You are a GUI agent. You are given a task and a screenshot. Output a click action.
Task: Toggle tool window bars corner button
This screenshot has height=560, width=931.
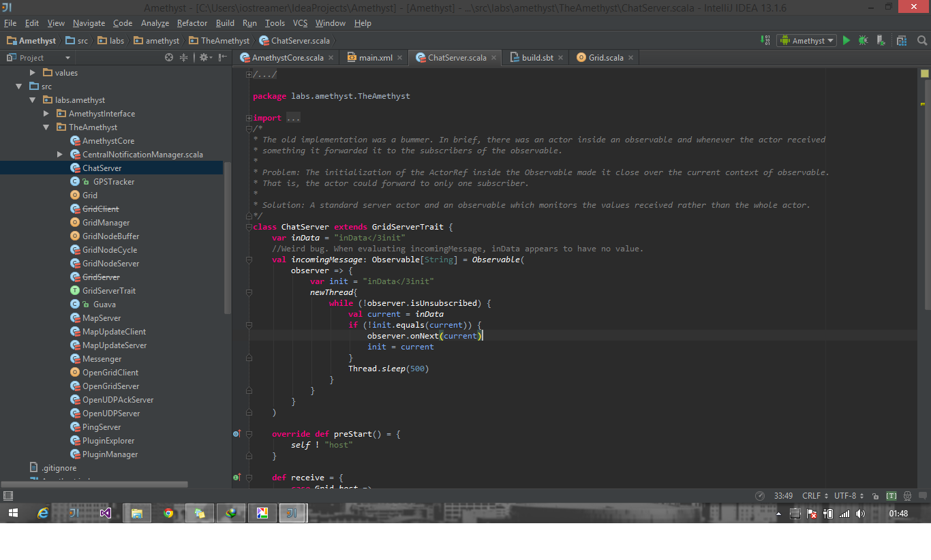7,496
